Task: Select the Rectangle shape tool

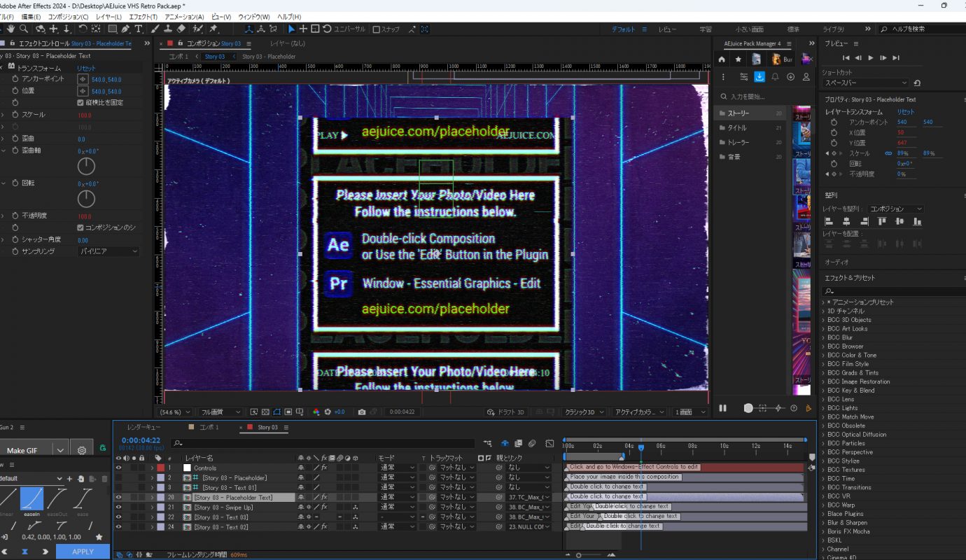Action: (x=112, y=29)
